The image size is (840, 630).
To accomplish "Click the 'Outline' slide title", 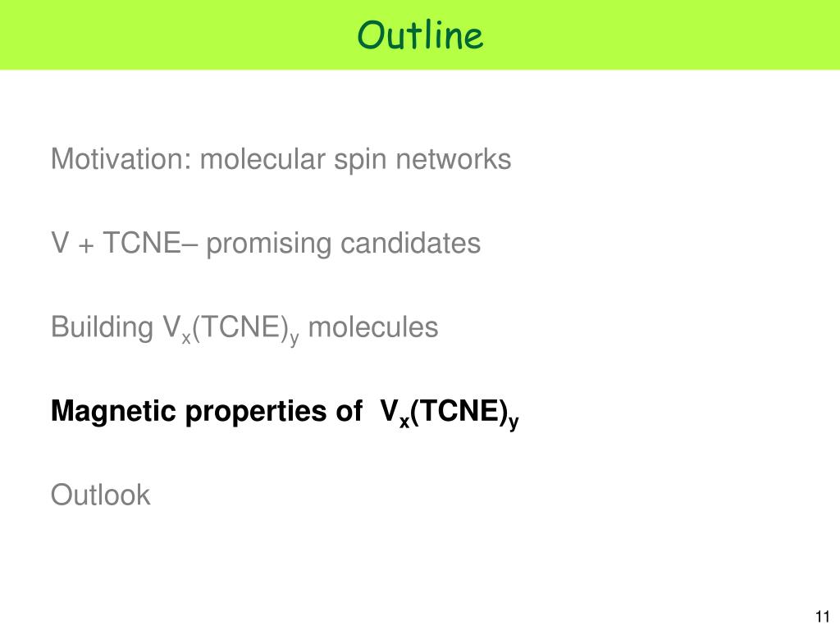I will [x=420, y=35].
